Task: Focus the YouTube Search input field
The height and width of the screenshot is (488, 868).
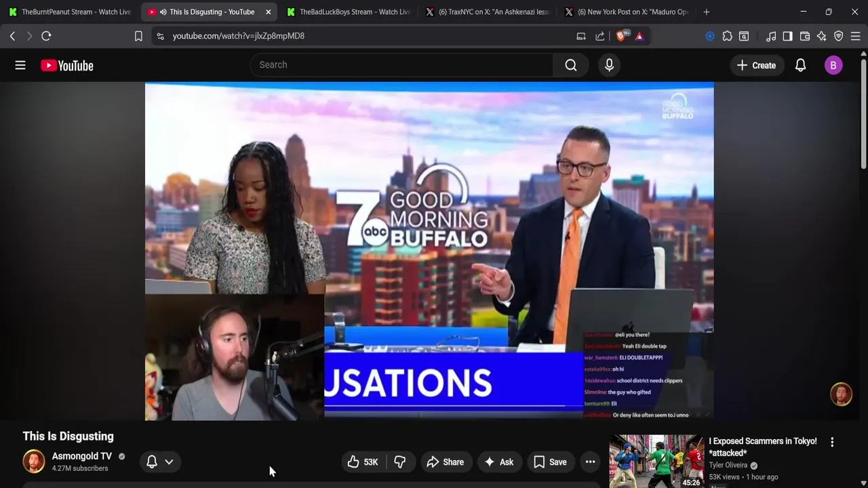Action: tap(402, 65)
